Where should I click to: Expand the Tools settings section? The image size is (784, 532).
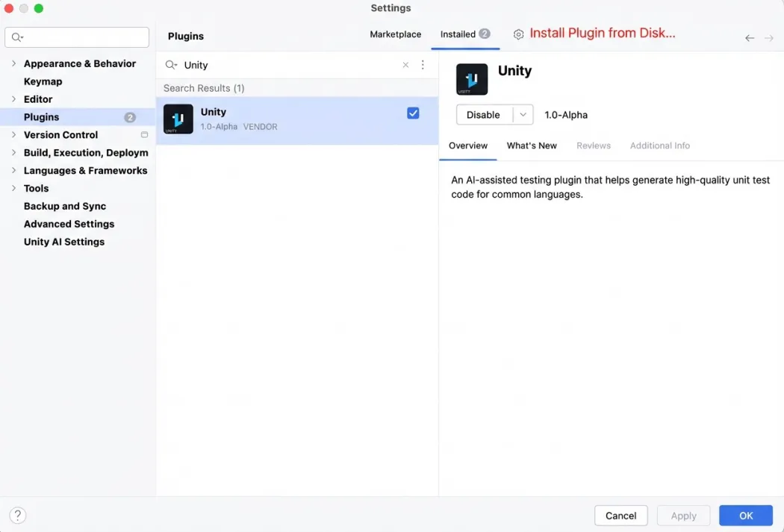(13, 188)
